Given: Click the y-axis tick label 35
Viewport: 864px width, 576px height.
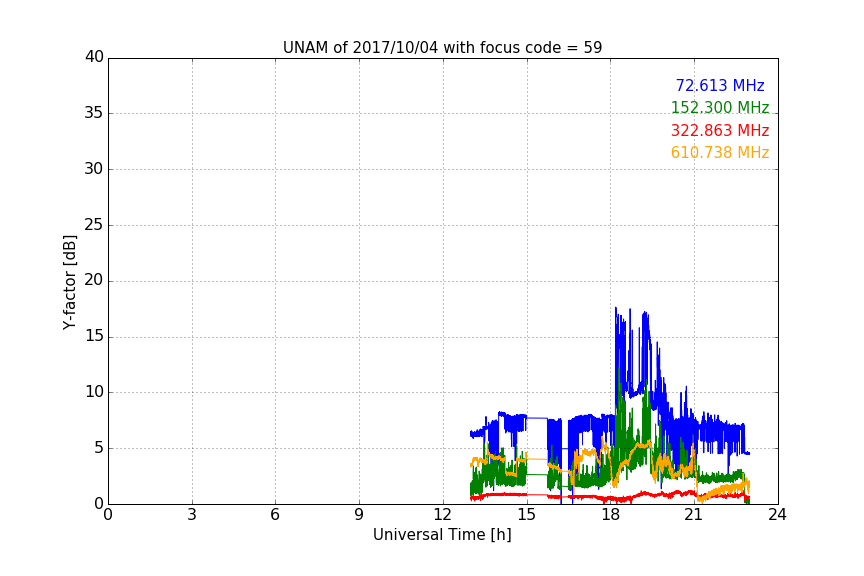Looking at the screenshot, I should point(94,113).
